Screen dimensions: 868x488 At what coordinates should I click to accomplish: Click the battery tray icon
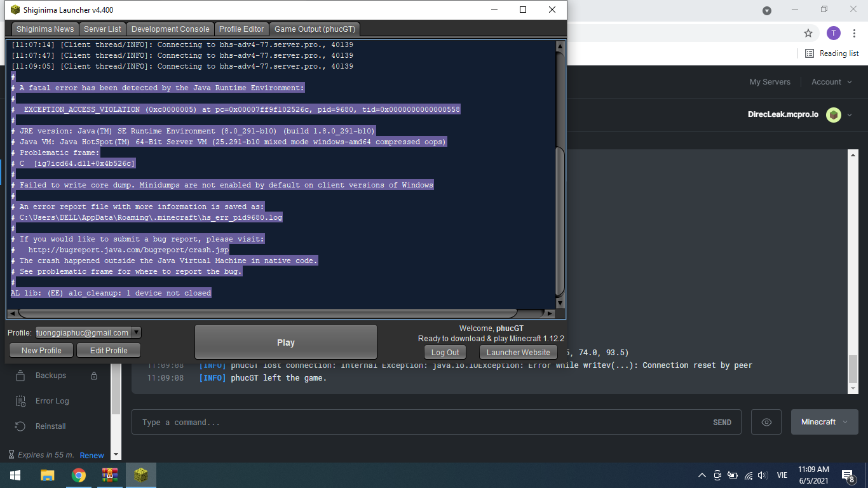(x=733, y=475)
